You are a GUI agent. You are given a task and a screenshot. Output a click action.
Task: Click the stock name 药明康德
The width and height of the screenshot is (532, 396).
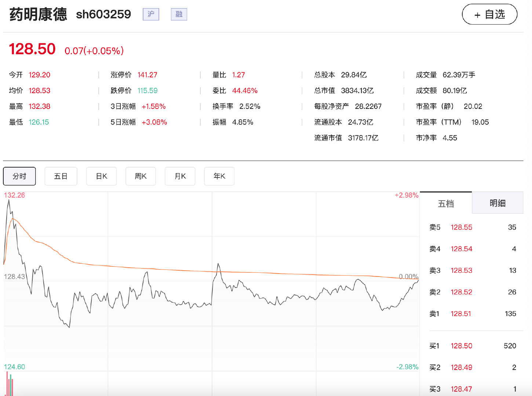pos(38,14)
